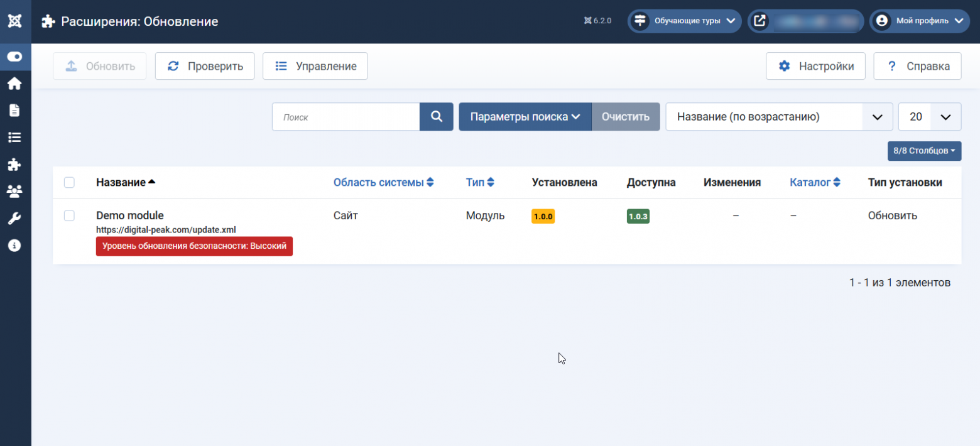Focus the Поиск search field
Viewport: 980px width, 446px height.
pyautogui.click(x=346, y=117)
